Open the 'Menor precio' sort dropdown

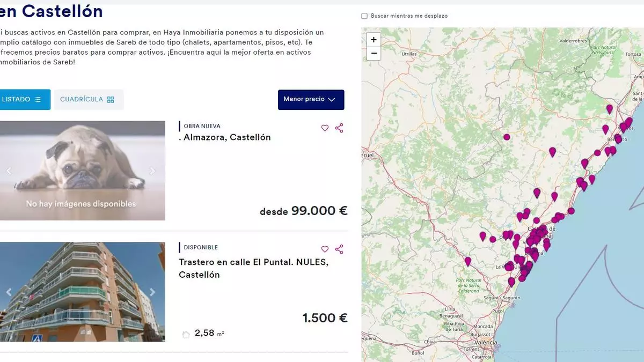click(311, 100)
